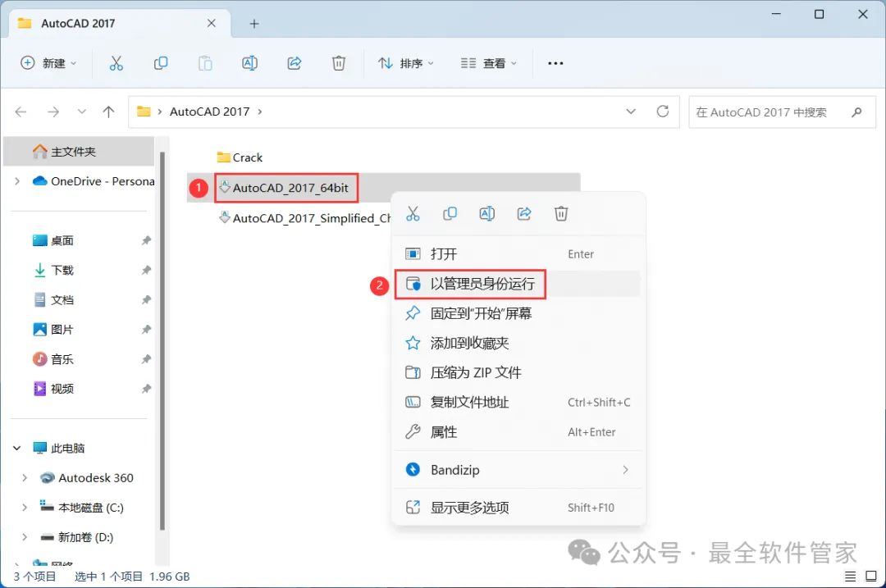Select 固定到"开始"屏幕 menu entry
Screen dimensions: 886x588
(518, 313)
